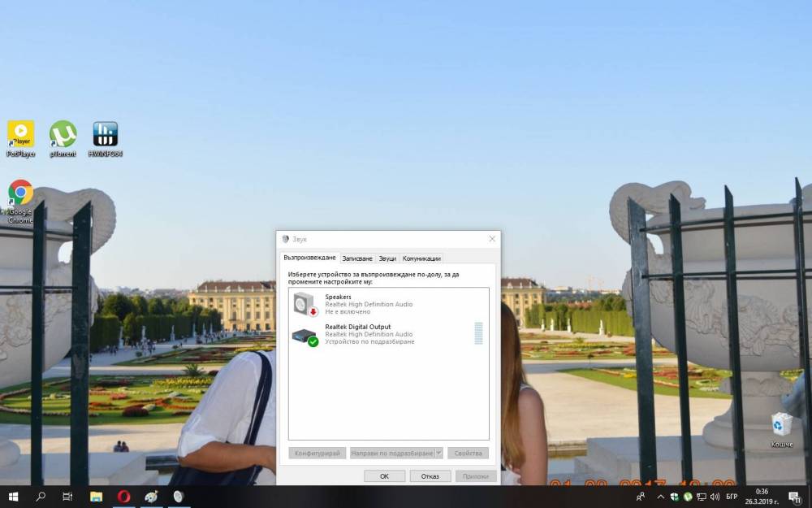Open the µTorrent tray icon
This screenshot has width=812, height=508.
tap(688, 497)
